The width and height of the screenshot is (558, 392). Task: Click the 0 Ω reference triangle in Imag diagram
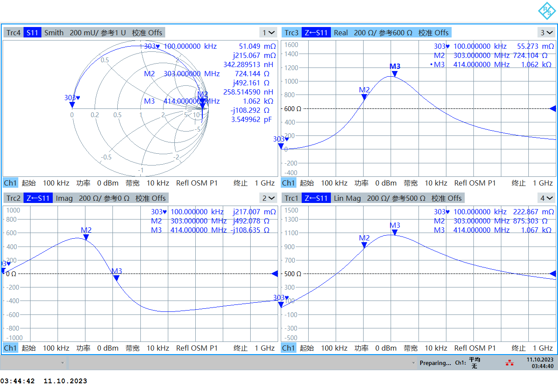275,274
